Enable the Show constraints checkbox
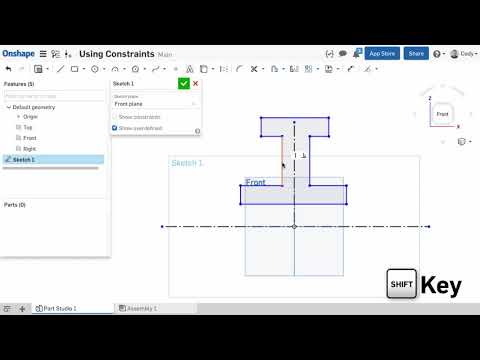480x360 pixels. pyautogui.click(x=115, y=117)
